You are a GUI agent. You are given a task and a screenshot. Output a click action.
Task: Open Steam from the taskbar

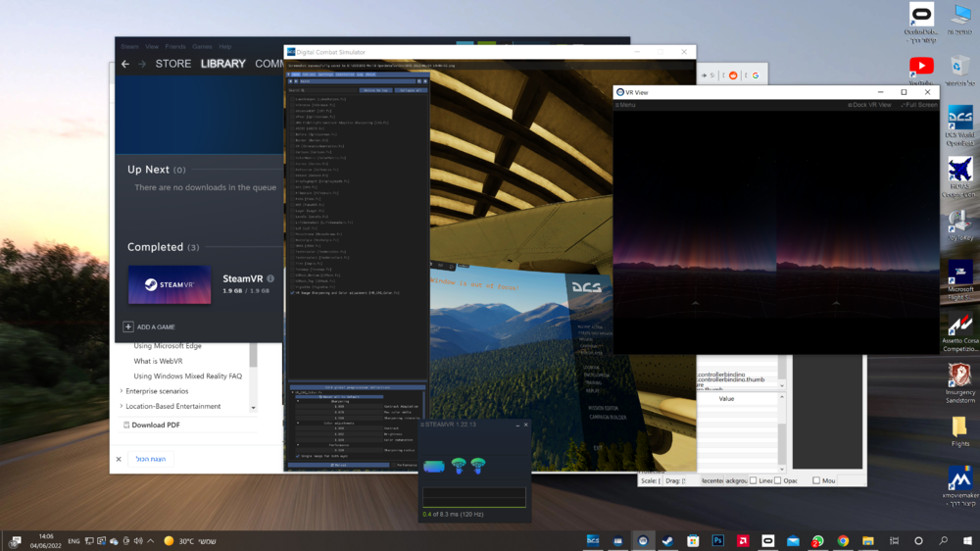point(667,540)
